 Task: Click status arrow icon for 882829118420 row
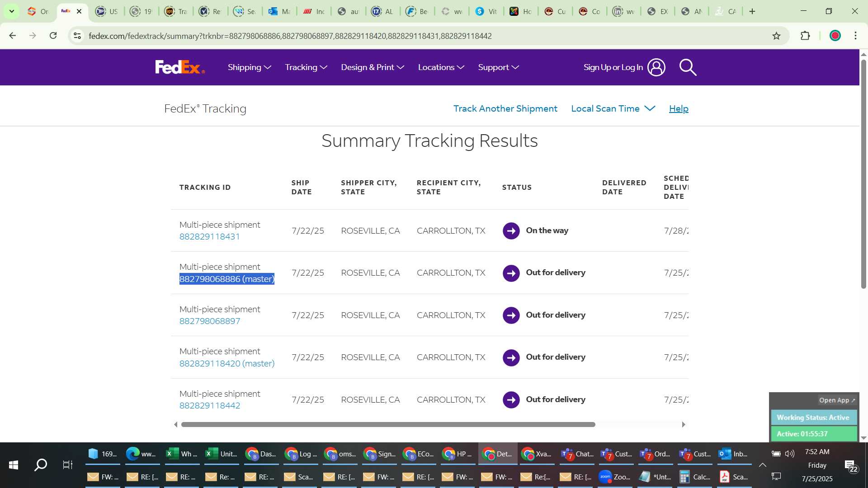(x=511, y=357)
